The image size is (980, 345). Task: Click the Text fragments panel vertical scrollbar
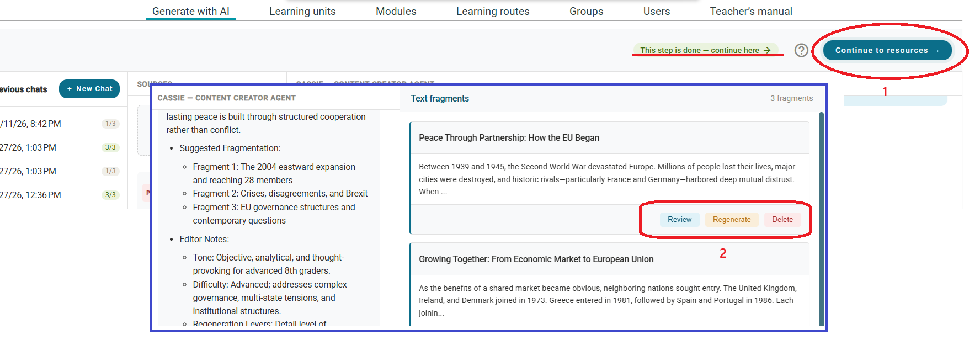point(821,220)
